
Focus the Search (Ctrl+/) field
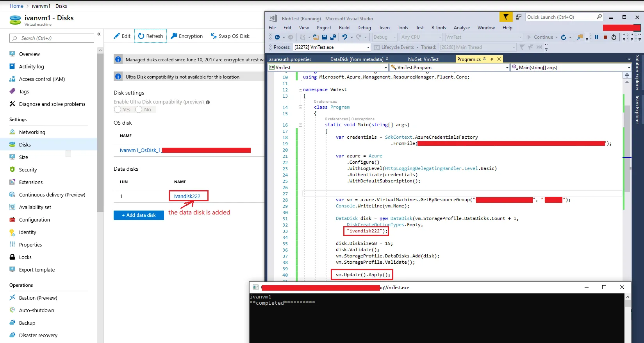click(52, 38)
